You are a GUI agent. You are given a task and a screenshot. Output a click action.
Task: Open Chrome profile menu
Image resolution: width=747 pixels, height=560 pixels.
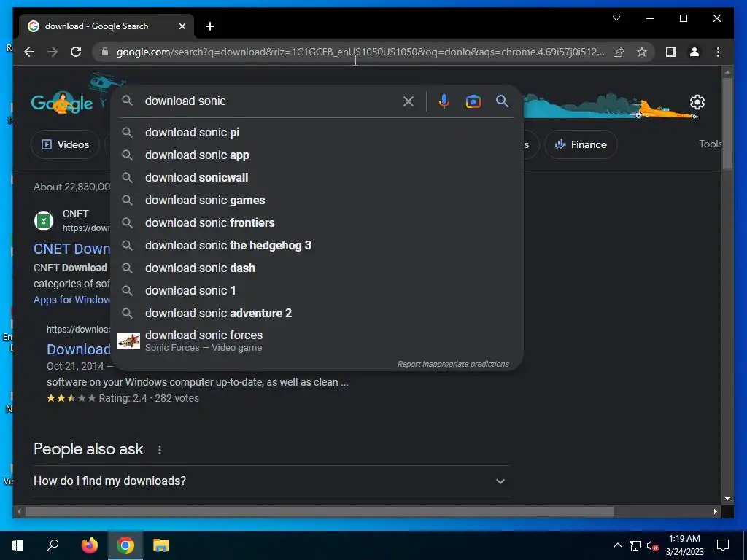tap(694, 52)
